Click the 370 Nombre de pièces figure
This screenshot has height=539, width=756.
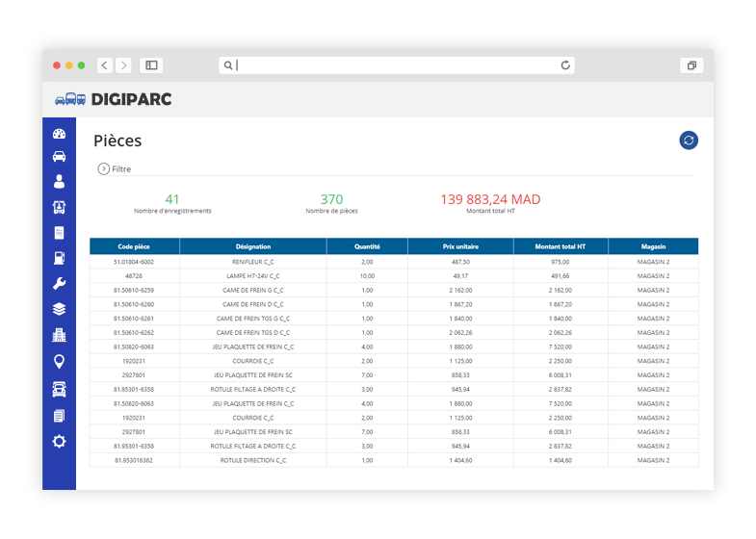coord(331,203)
